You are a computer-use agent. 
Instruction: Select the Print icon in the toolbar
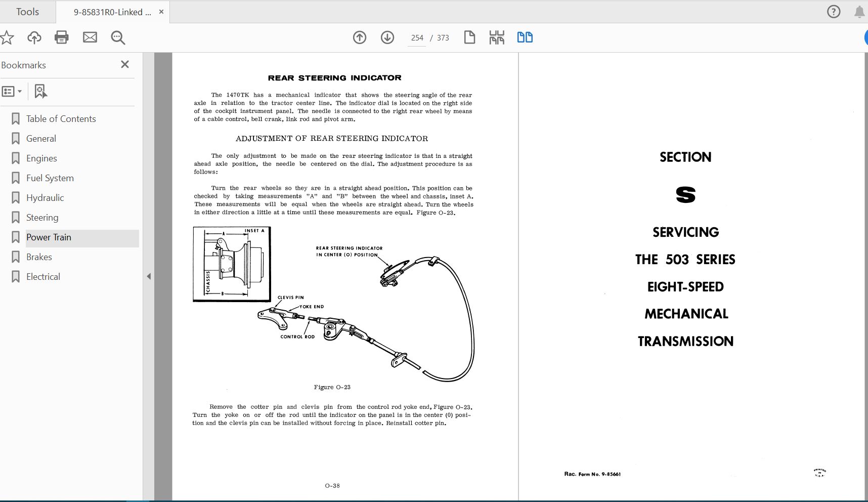click(61, 37)
